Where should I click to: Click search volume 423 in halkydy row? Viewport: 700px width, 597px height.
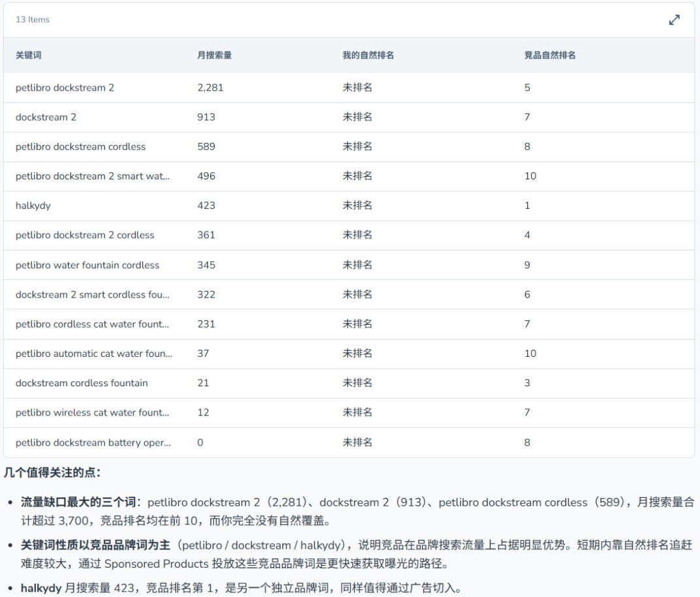click(206, 206)
